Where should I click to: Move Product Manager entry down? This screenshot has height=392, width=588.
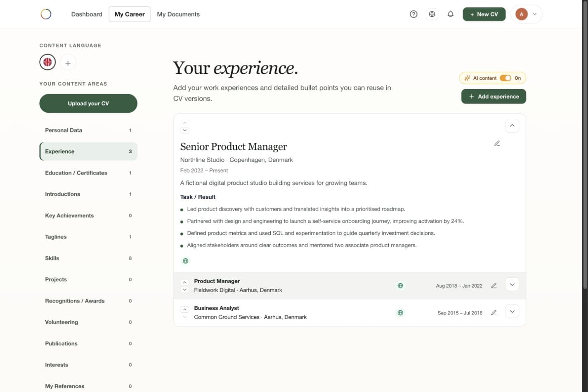185,290
